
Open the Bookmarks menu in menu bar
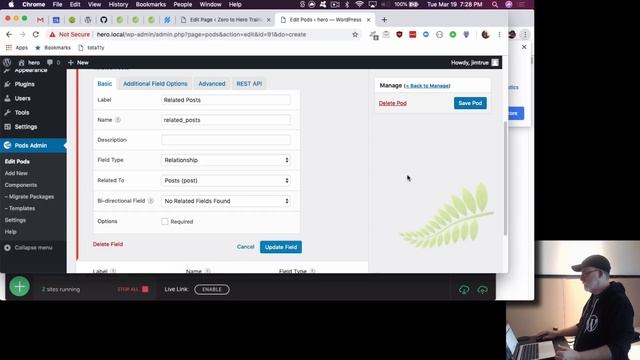click(x=151, y=4)
